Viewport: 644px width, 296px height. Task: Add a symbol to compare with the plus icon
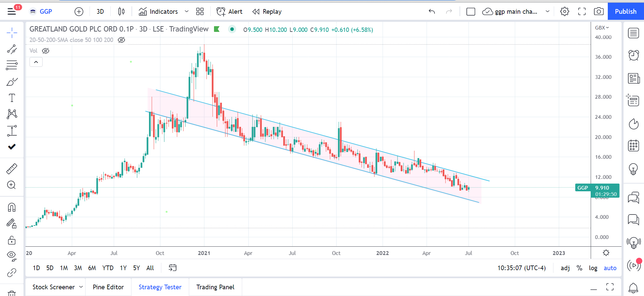point(79,11)
